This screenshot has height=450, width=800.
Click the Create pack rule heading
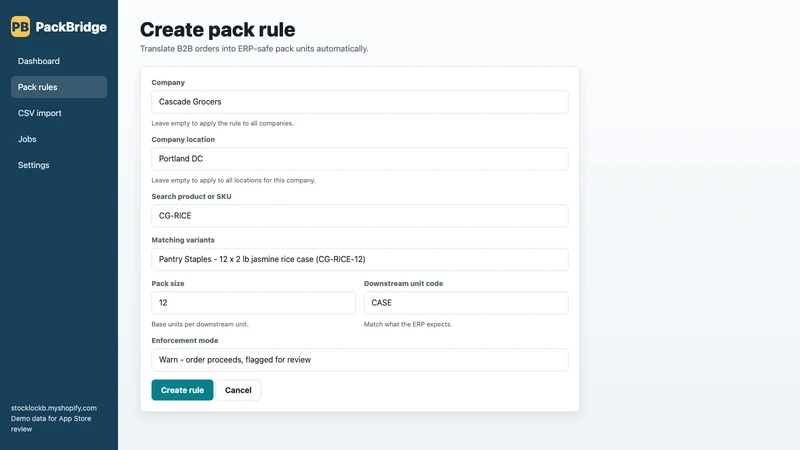pos(217,30)
